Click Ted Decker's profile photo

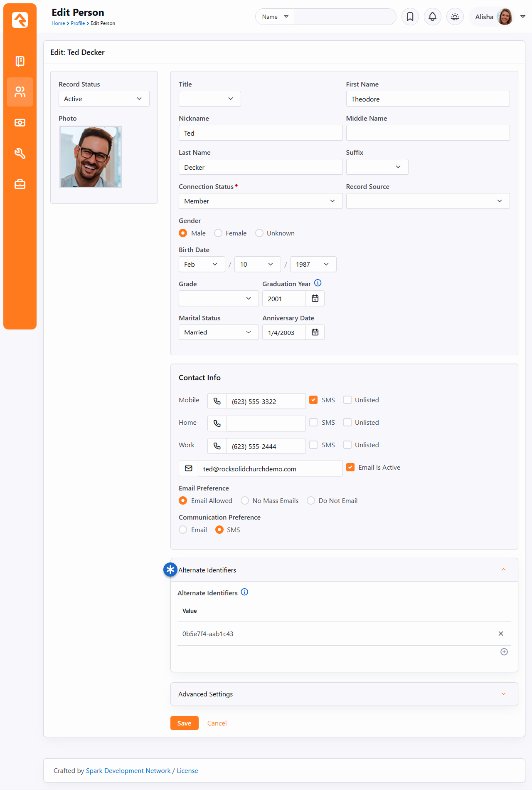(x=91, y=157)
